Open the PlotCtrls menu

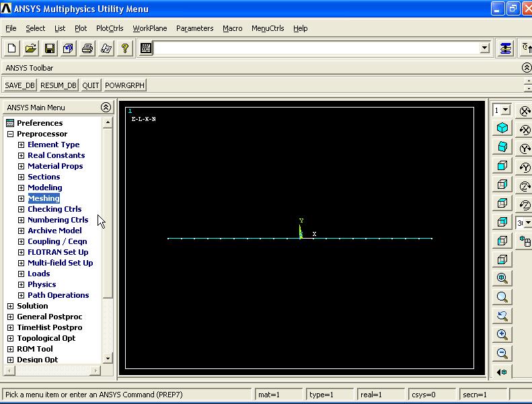(x=110, y=28)
